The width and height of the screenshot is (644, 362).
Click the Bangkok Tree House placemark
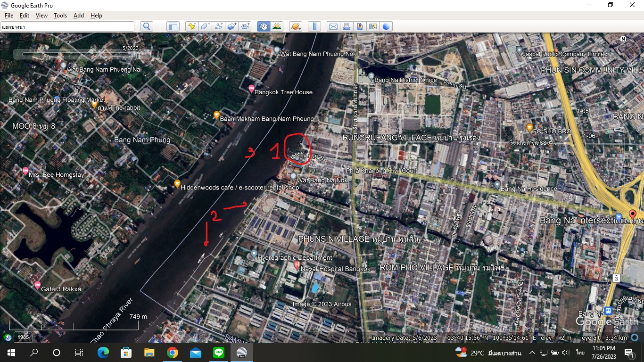[251, 89]
